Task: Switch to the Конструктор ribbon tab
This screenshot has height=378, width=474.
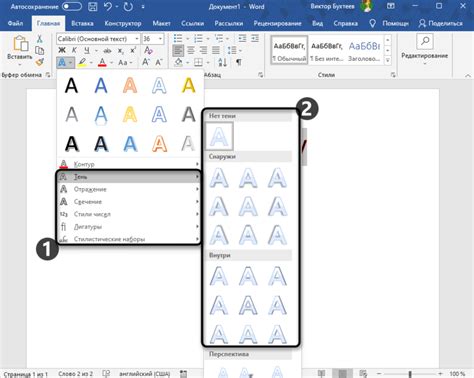Action: [x=123, y=23]
